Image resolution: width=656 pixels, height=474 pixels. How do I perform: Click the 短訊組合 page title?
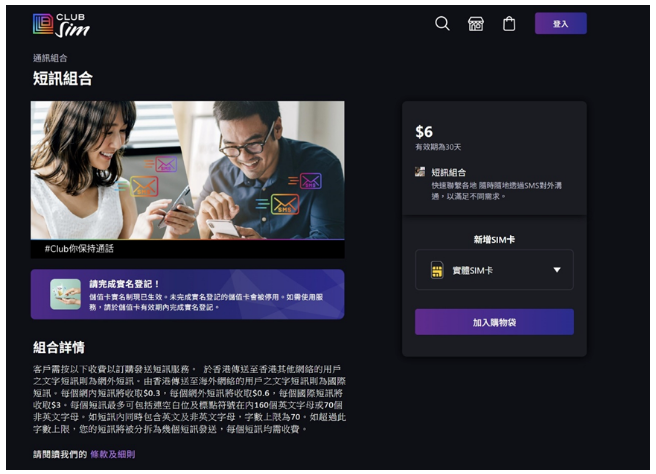pos(63,79)
